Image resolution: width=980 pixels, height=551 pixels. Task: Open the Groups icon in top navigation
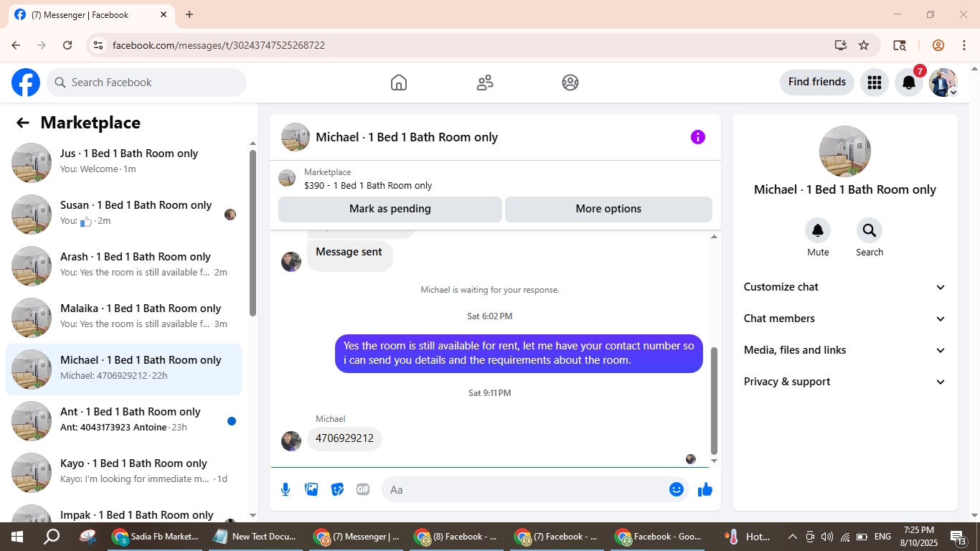[x=570, y=83]
